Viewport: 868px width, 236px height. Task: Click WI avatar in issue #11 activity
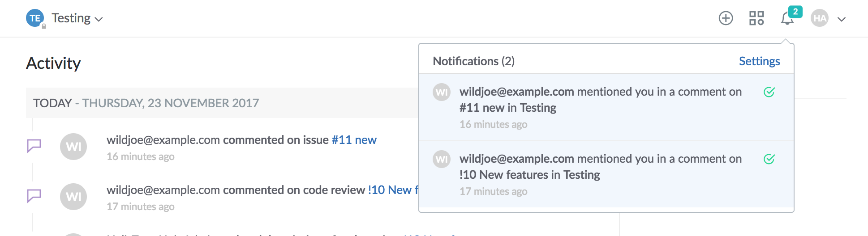point(73,147)
